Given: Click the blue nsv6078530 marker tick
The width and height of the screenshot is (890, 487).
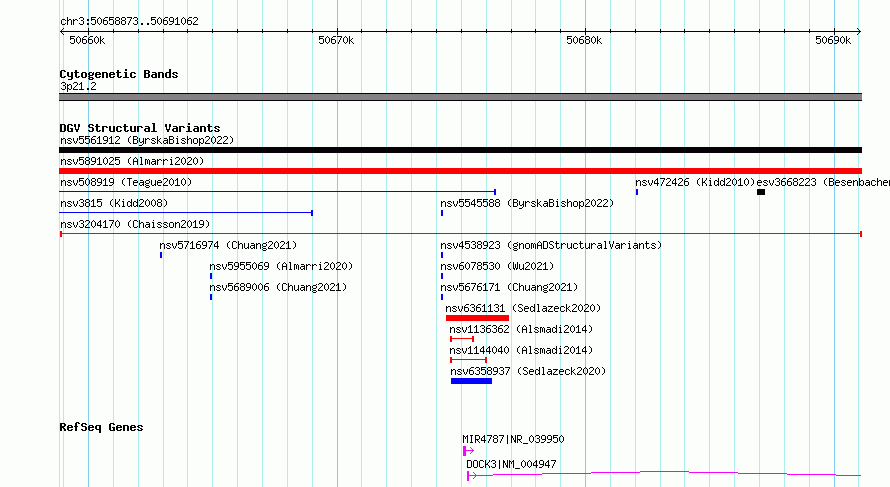Looking at the screenshot, I should pyautogui.click(x=442, y=276).
